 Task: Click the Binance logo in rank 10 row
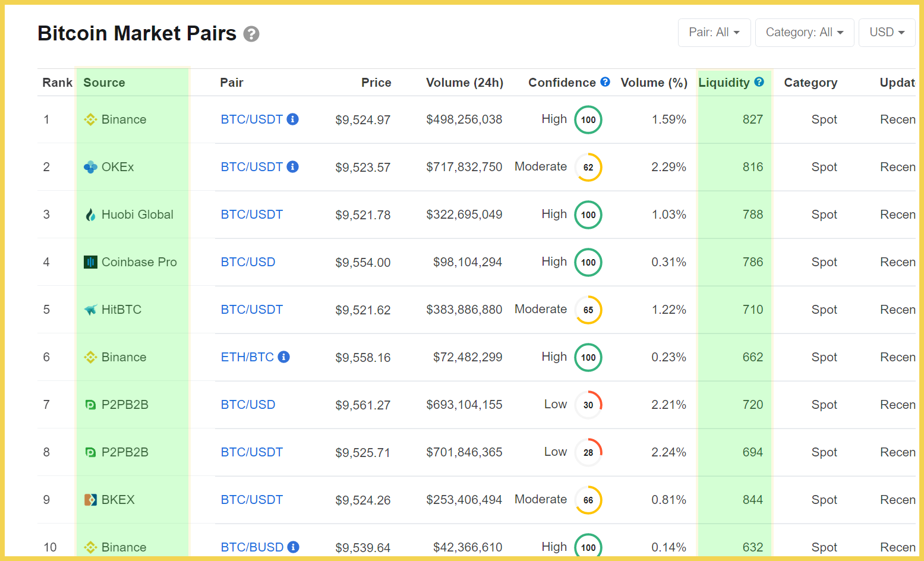click(90, 547)
